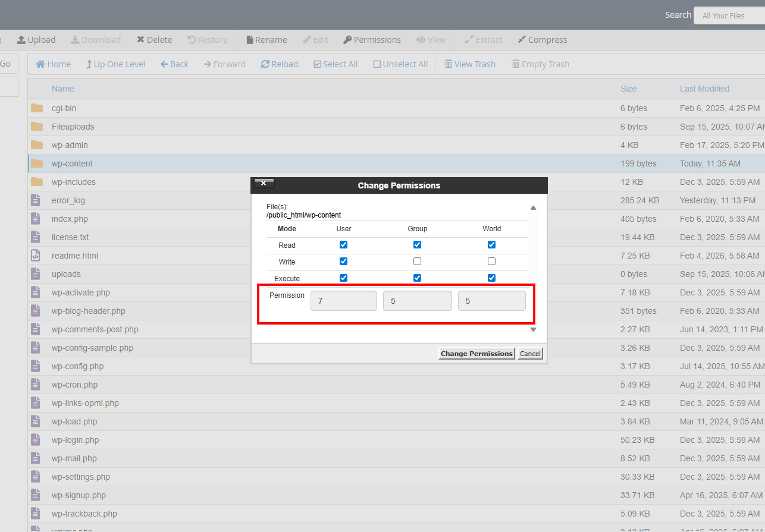This screenshot has width=765, height=532.
Task: Select wp-activate.php in the list
Action: pos(81,292)
